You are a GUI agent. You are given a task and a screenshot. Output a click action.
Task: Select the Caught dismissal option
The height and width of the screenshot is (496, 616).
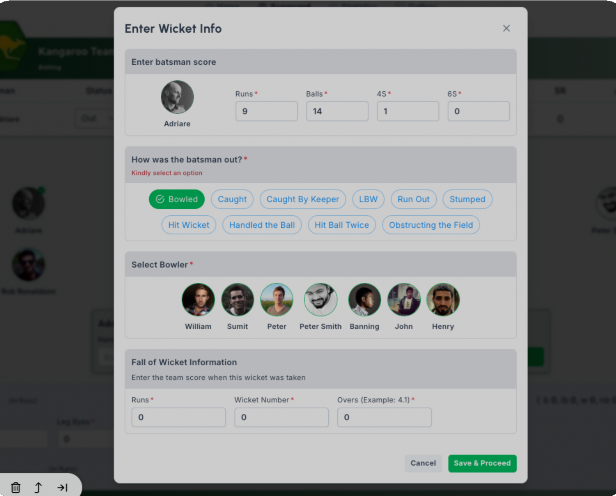(x=232, y=199)
